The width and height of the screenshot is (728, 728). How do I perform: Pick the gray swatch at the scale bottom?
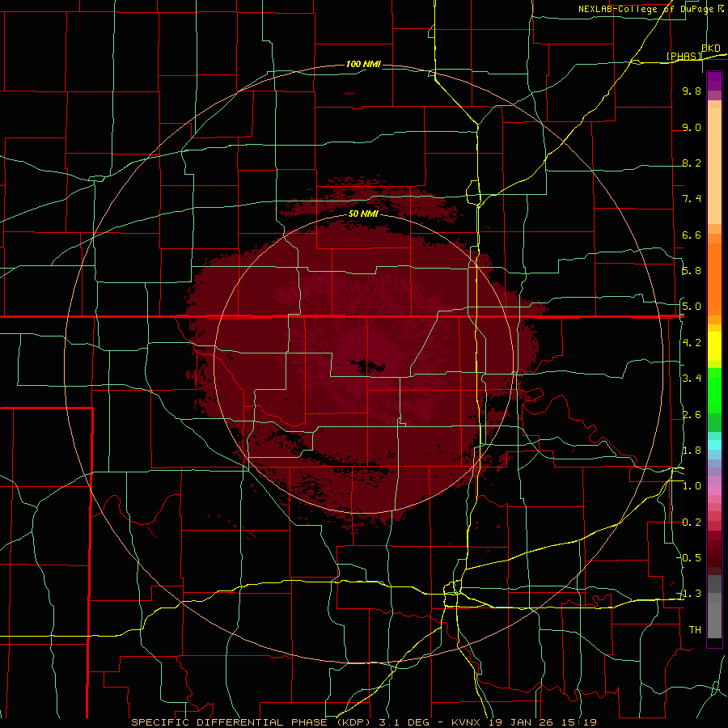pyautogui.click(x=714, y=620)
